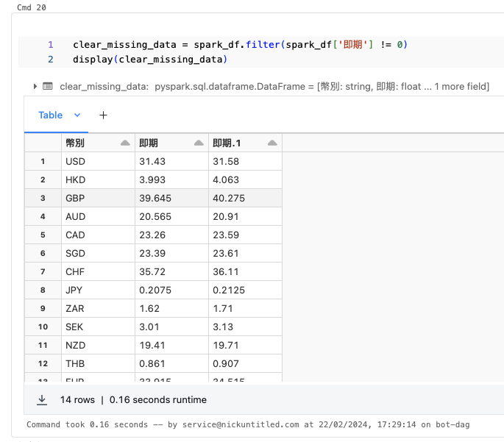Viewport: 504px width, 442px height.
Task: Click the 幣別 column header label
Action: [75, 143]
